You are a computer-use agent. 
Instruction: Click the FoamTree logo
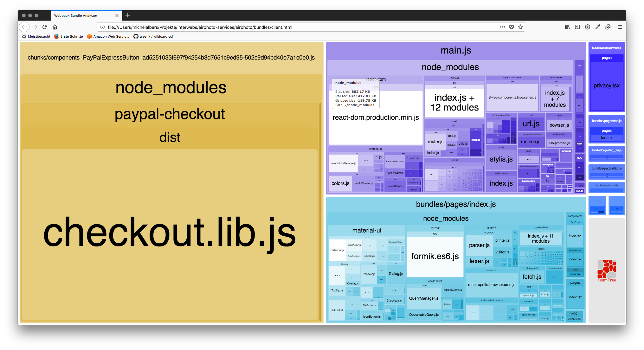click(x=607, y=270)
